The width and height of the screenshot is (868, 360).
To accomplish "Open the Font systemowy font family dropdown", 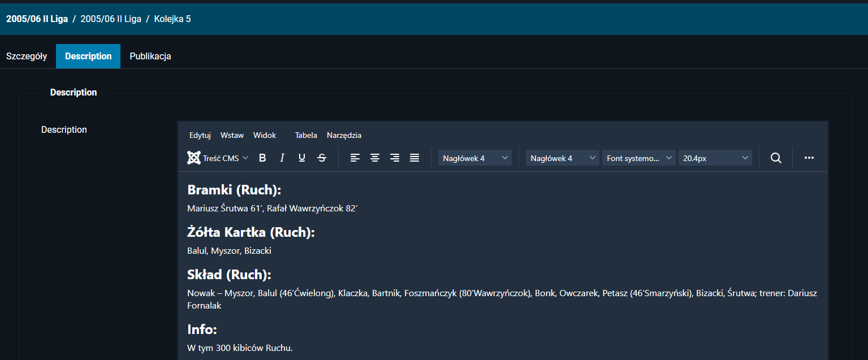I will (x=639, y=158).
